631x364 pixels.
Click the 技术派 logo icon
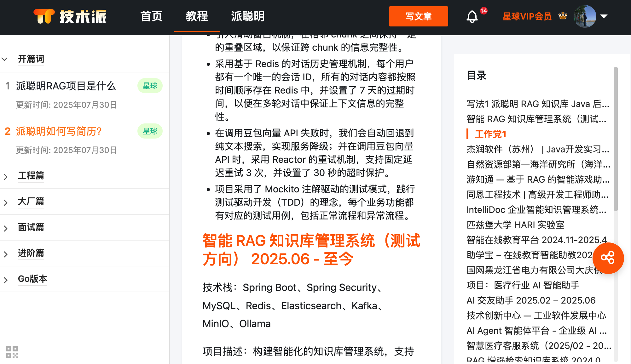[44, 16]
